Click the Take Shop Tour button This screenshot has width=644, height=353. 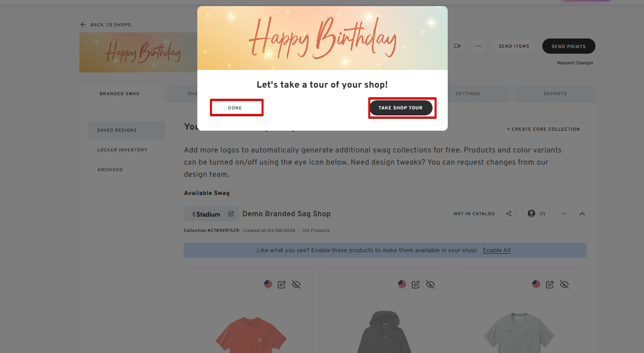point(401,108)
